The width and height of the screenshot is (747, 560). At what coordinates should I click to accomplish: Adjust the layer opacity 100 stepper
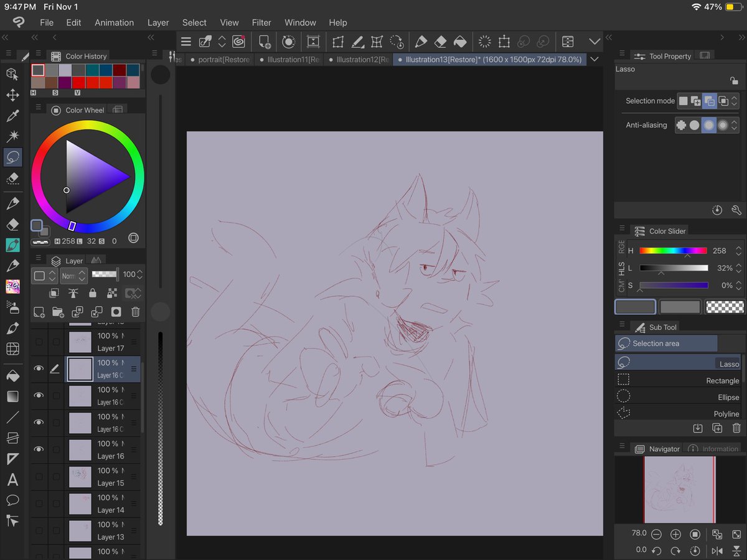[x=140, y=274]
